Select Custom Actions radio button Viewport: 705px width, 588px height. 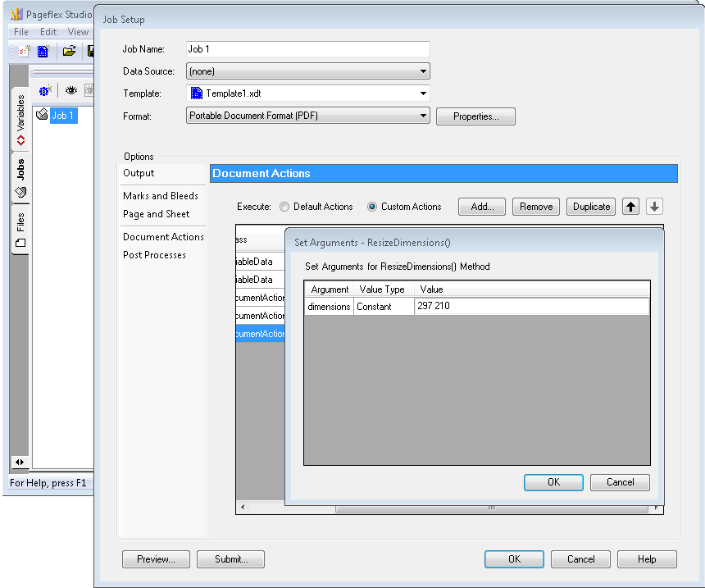coord(372,207)
